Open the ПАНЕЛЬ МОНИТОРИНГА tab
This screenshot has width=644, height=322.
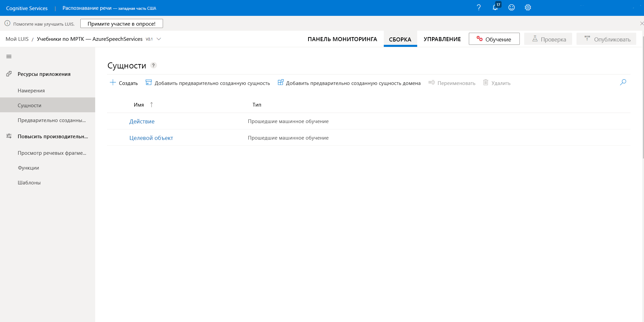pos(342,39)
